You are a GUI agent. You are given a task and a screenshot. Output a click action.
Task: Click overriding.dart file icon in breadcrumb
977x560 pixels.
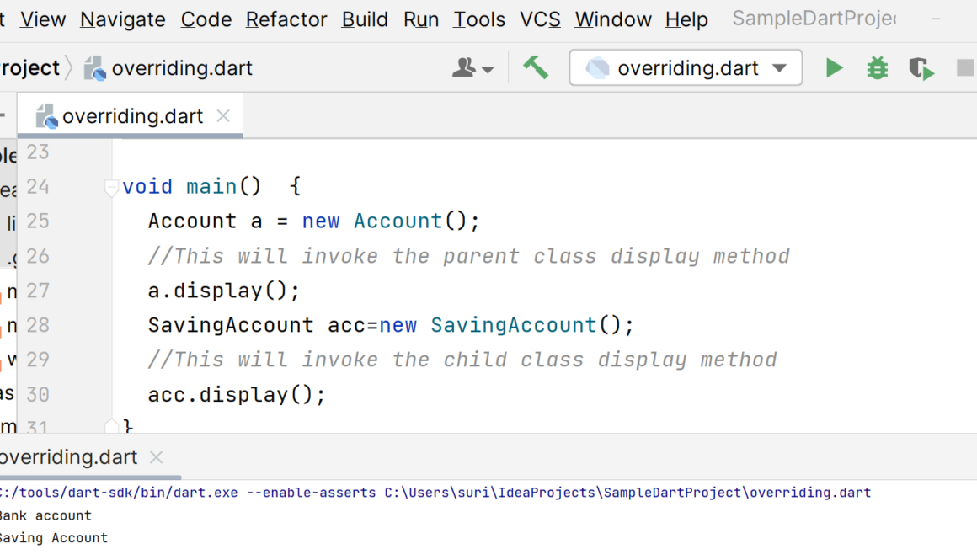(x=95, y=68)
